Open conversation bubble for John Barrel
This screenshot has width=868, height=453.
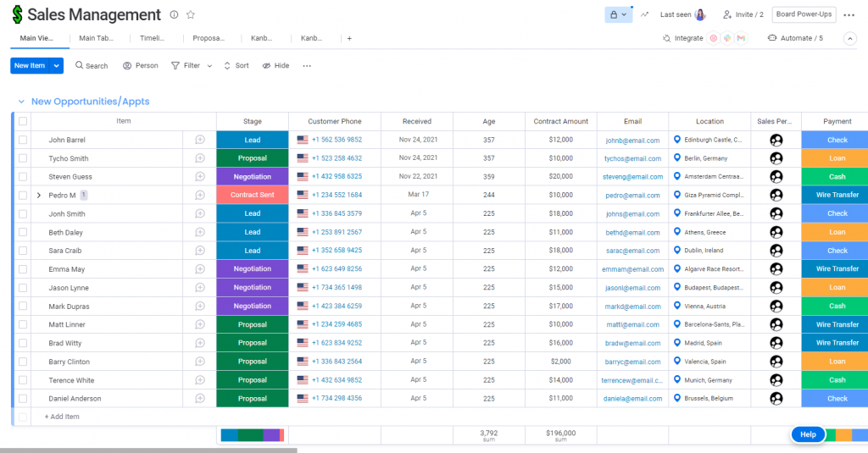pyautogui.click(x=200, y=140)
